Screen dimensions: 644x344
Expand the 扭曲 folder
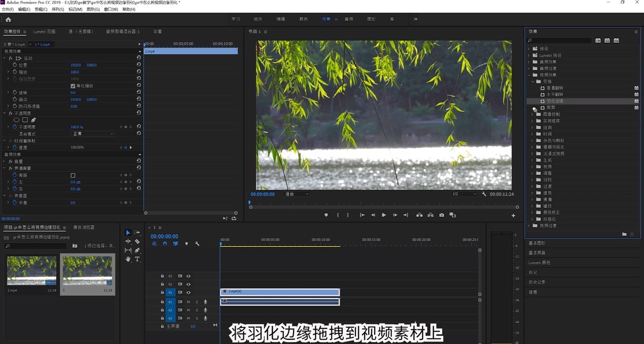tap(532, 127)
